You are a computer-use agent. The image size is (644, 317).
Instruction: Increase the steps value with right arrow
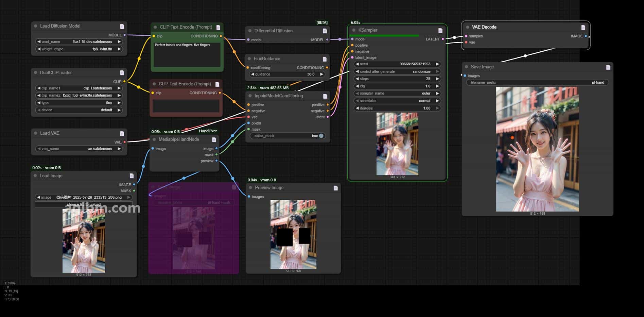(437, 79)
